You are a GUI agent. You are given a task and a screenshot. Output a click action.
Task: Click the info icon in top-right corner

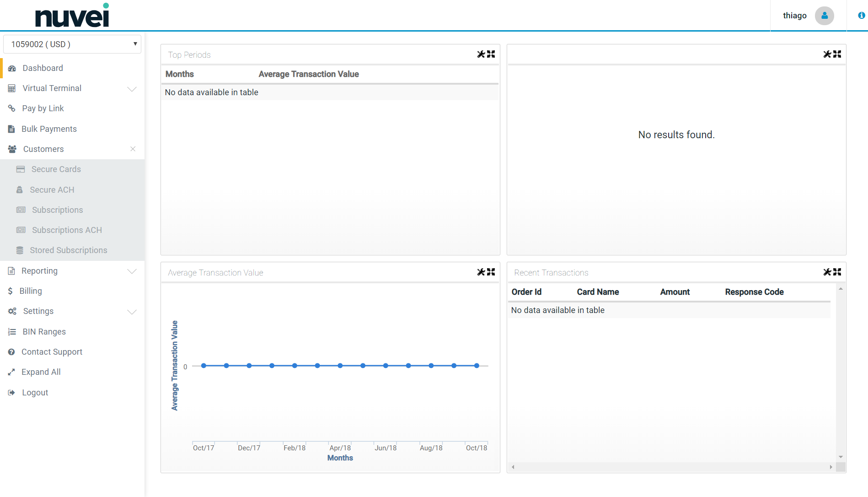coord(861,16)
